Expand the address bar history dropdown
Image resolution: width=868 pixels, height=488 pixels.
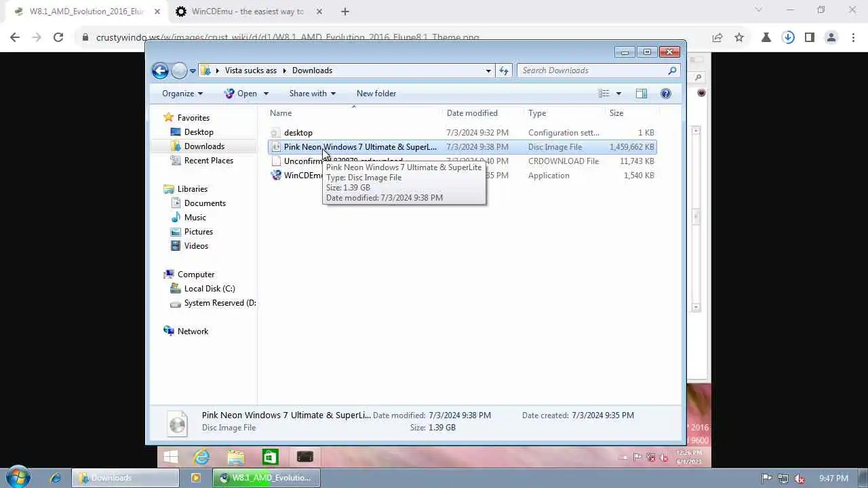pyautogui.click(x=488, y=70)
